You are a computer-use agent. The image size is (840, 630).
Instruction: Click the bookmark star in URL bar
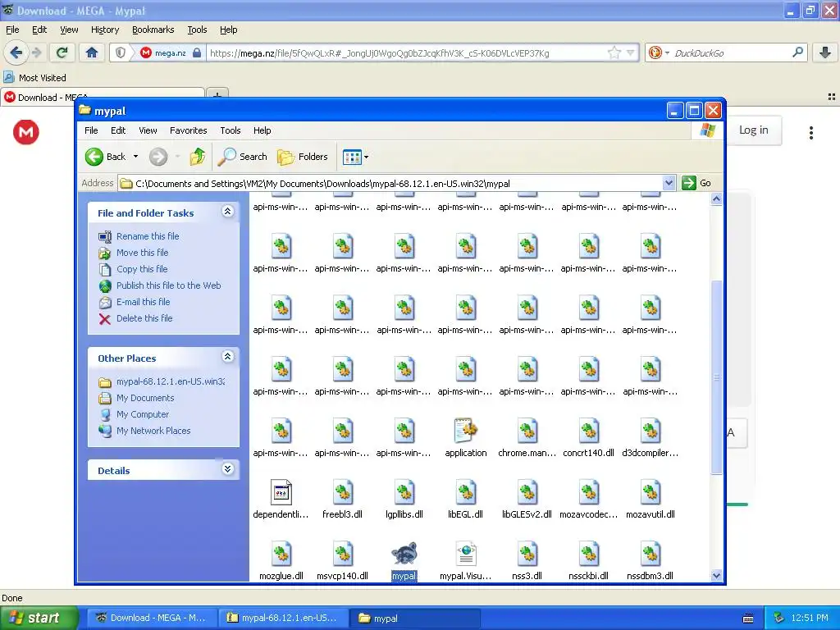coord(614,52)
